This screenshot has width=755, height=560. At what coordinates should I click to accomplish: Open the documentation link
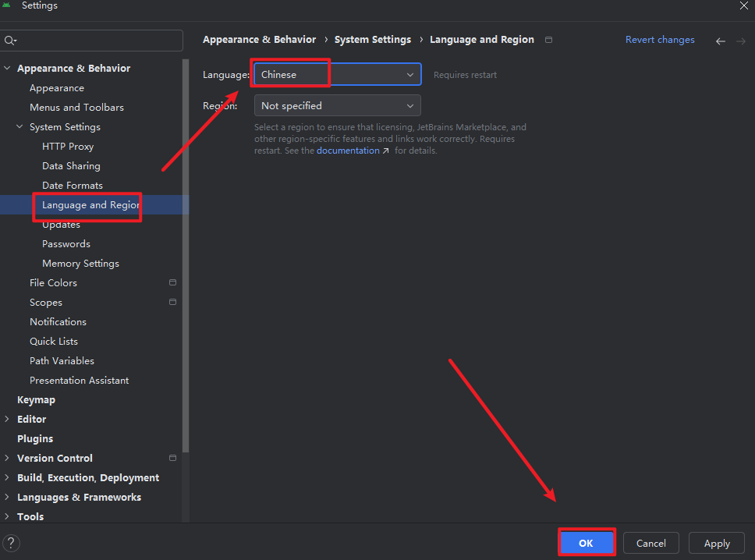(348, 151)
